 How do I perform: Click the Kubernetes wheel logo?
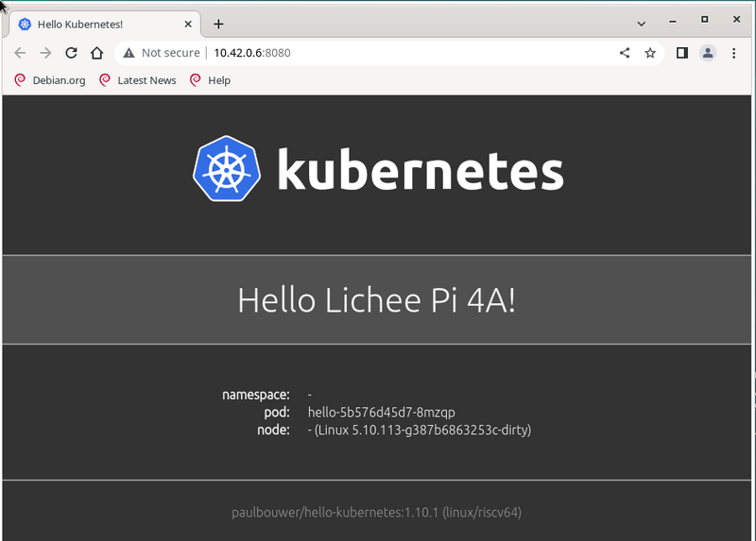tap(227, 169)
